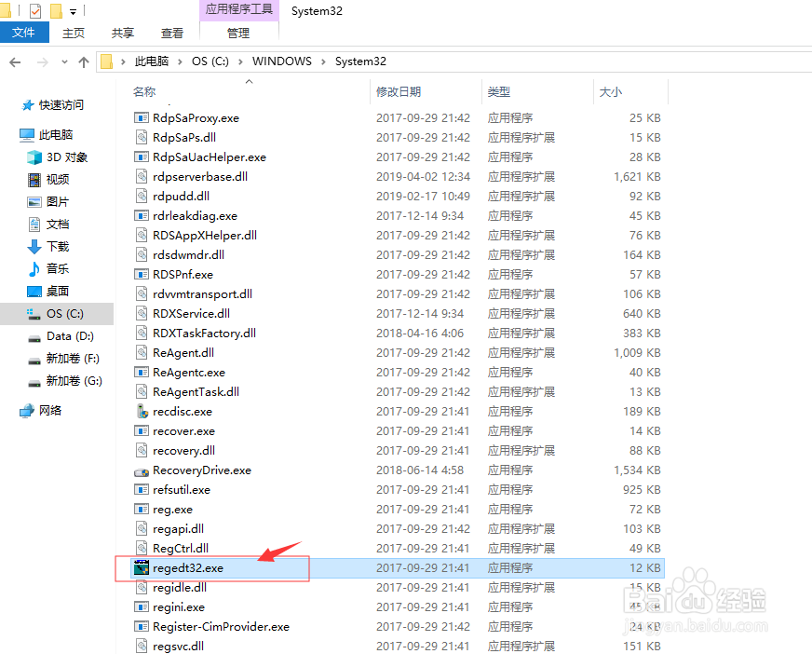Viewport: 812px width, 654px height.
Task: Click the RdpSaPs.dll file icon
Action: click(x=142, y=137)
